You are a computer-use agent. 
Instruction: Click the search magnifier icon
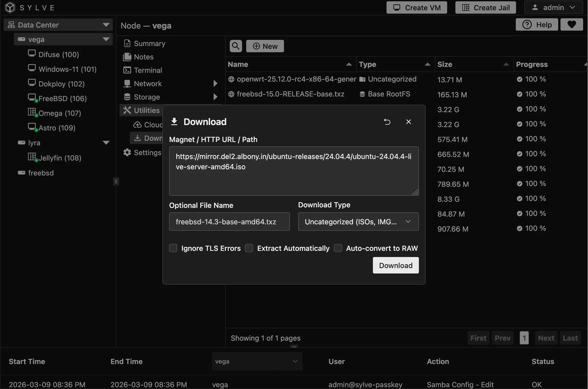pyautogui.click(x=236, y=46)
